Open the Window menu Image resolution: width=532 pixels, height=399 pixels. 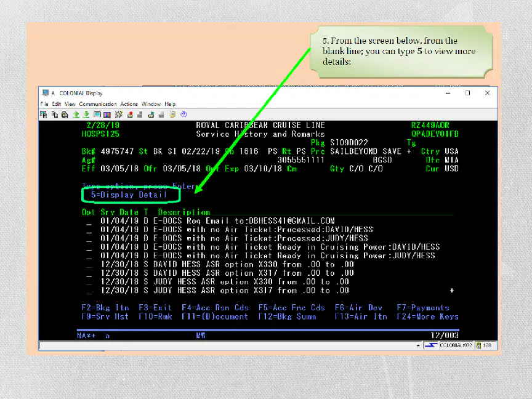151,104
